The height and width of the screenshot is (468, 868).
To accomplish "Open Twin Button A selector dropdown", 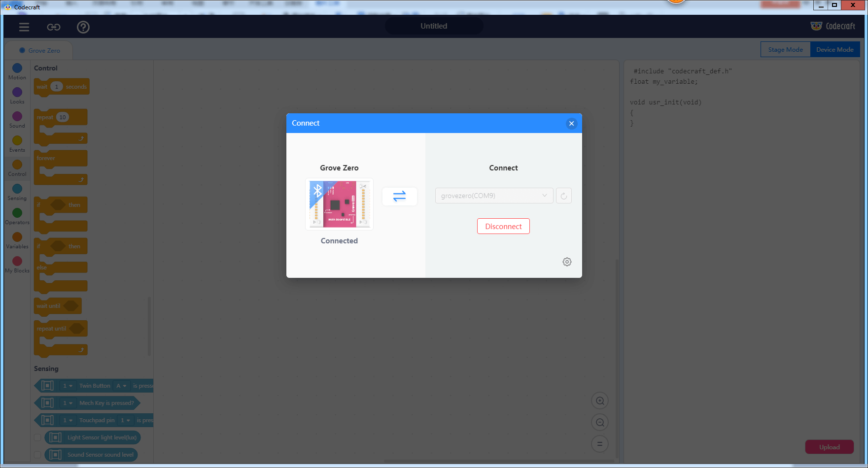I will click(x=121, y=386).
